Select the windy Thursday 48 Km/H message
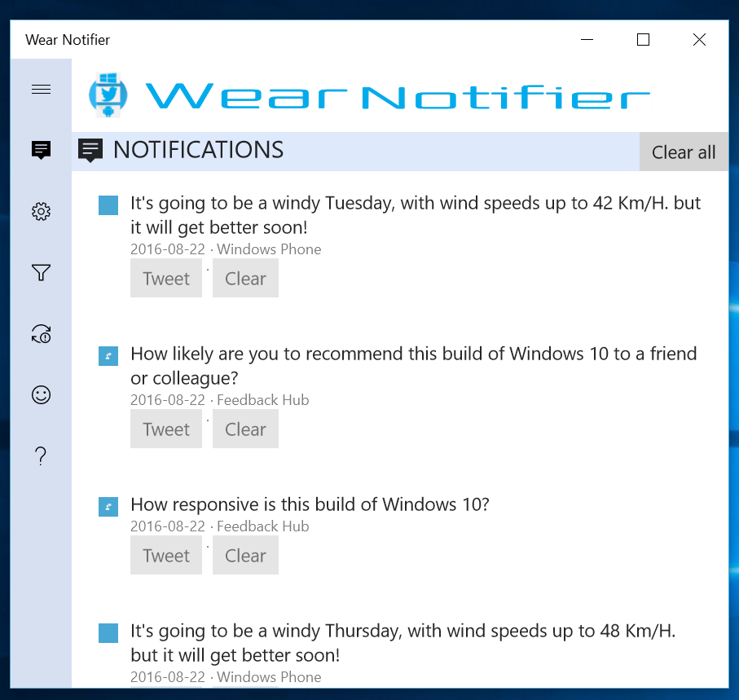 point(403,643)
